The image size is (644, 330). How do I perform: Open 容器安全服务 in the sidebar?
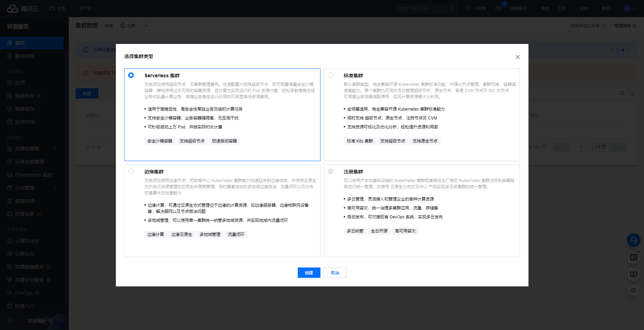pos(32,280)
